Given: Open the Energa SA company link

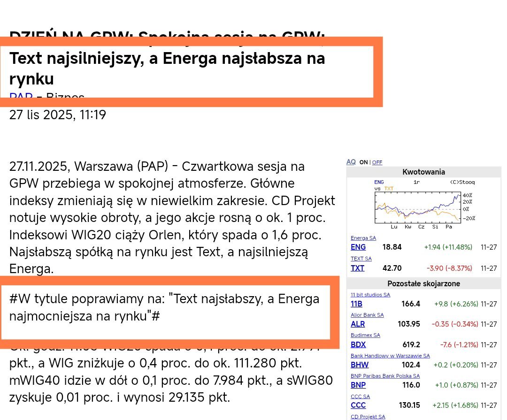Looking at the screenshot, I should click(x=363, y=238).
